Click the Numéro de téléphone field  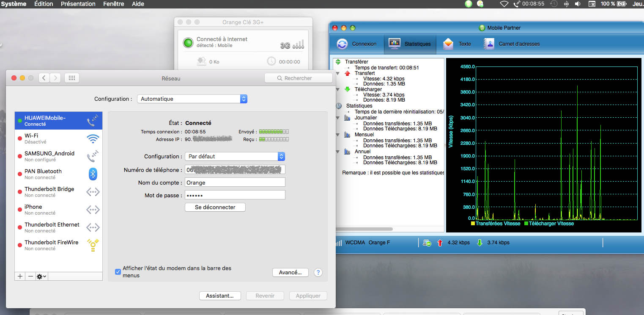(235, 170)
